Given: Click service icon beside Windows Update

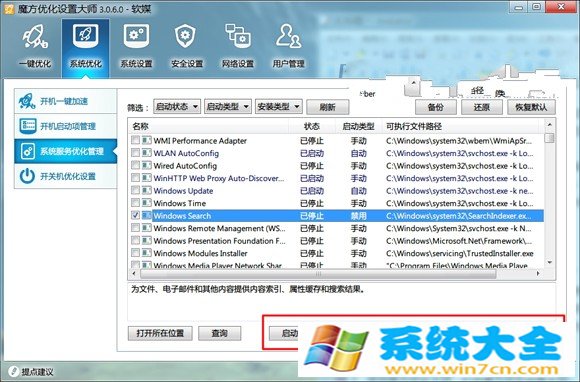Looking at the screenshot, I should tap(146, 190).
